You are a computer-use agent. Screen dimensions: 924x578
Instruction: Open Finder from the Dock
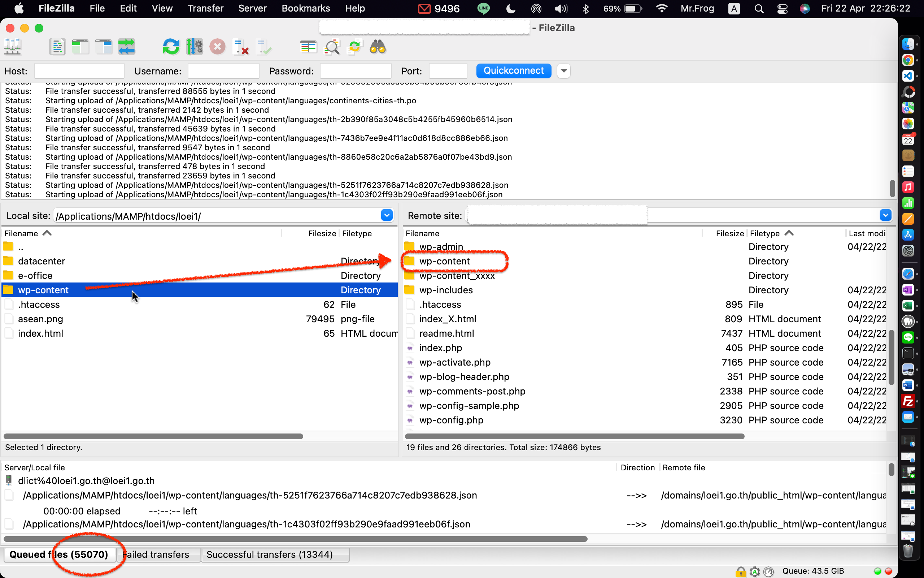[908, 44]
